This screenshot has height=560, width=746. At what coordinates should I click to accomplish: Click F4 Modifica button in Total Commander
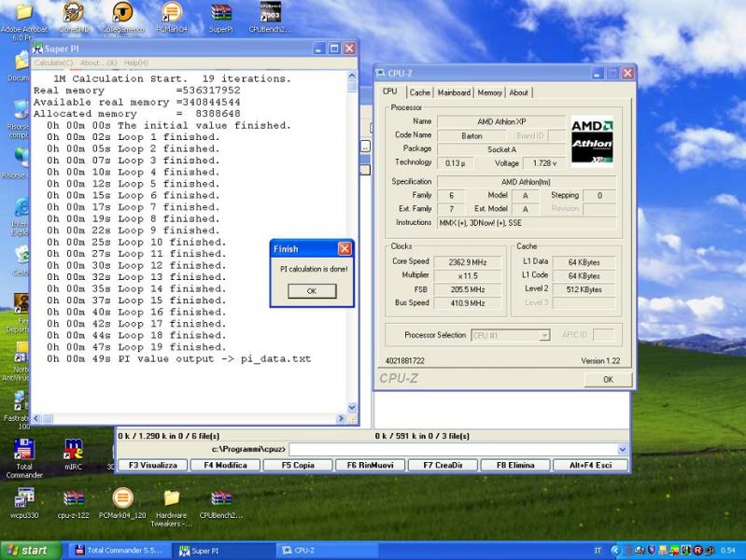225,465
